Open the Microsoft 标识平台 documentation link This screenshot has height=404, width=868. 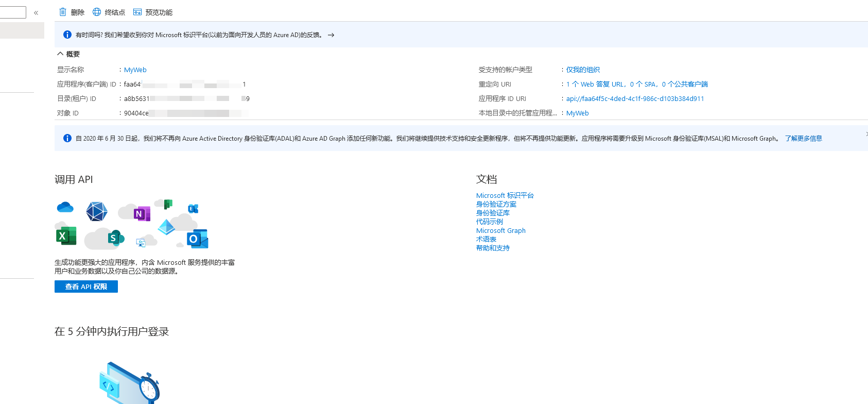point(505,195)
